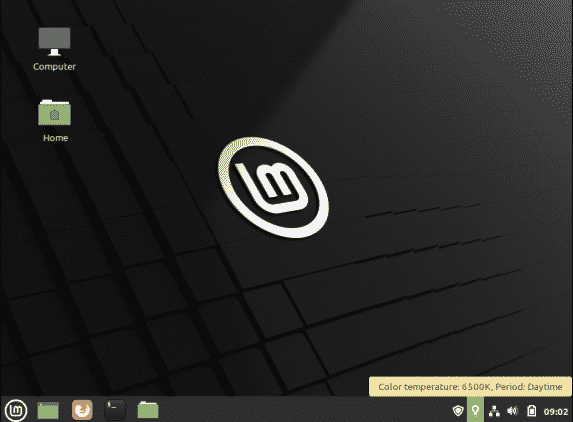The height and width of the screenshot is (422, 573).
Task: Select the Home folder desktop icon
Action: (54, 113)
